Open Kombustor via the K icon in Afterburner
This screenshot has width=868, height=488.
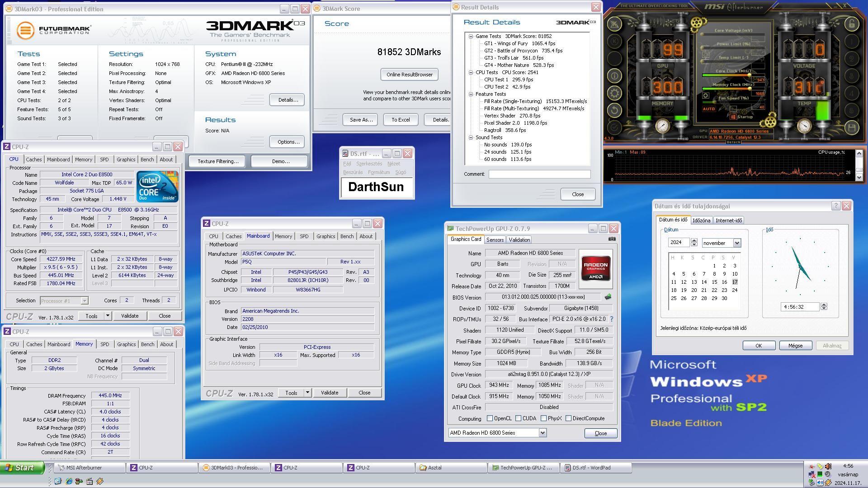tap(614, 41)
